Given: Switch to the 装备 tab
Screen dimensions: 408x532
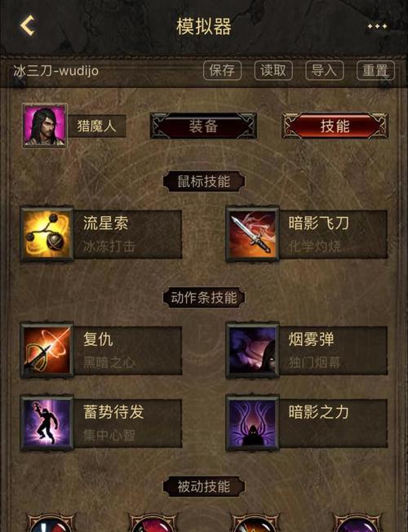Looking at the screenshot, I should point(203,126).
